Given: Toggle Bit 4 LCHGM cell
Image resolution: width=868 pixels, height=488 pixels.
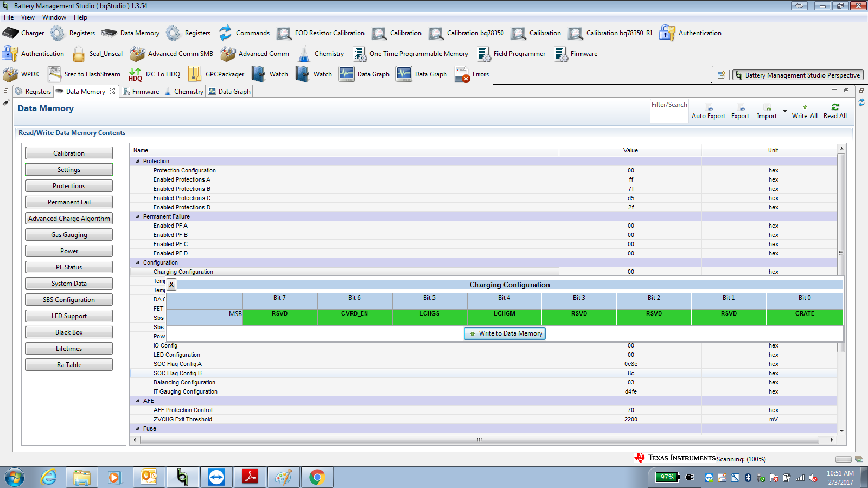Looking at the screenshot, I should click(x=504, y=317).
